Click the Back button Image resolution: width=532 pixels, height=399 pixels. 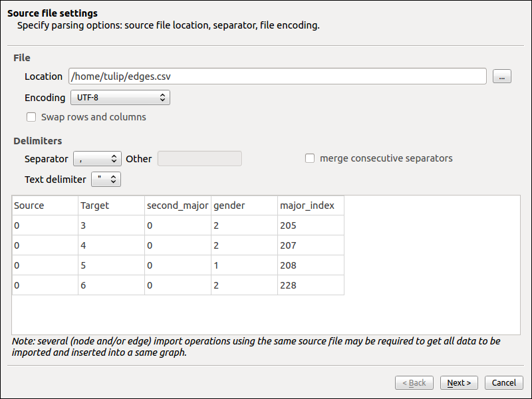414,383
